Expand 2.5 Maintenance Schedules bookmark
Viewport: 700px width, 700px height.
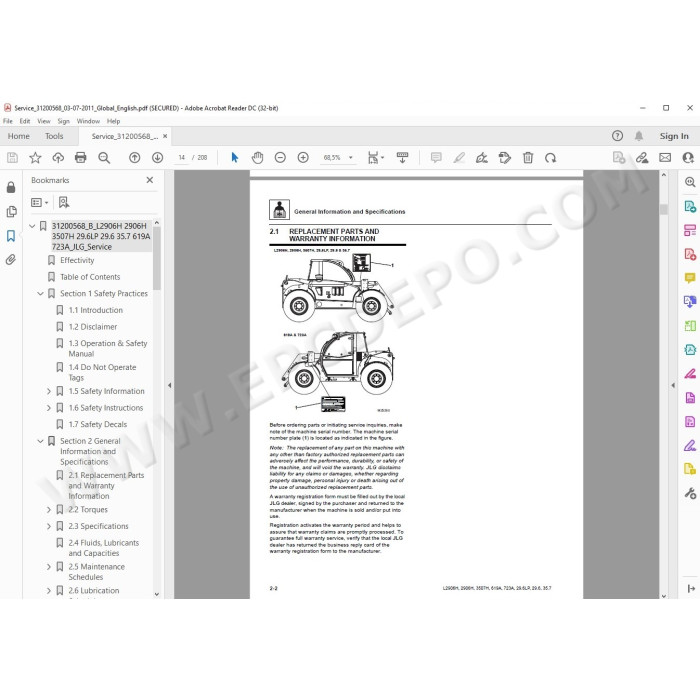(x=49, y=567)
